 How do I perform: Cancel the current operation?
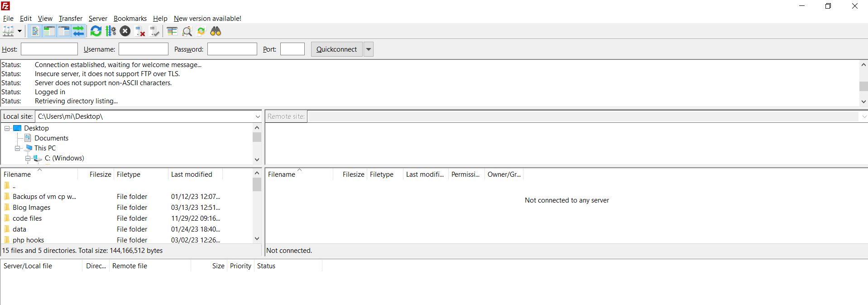125,31
